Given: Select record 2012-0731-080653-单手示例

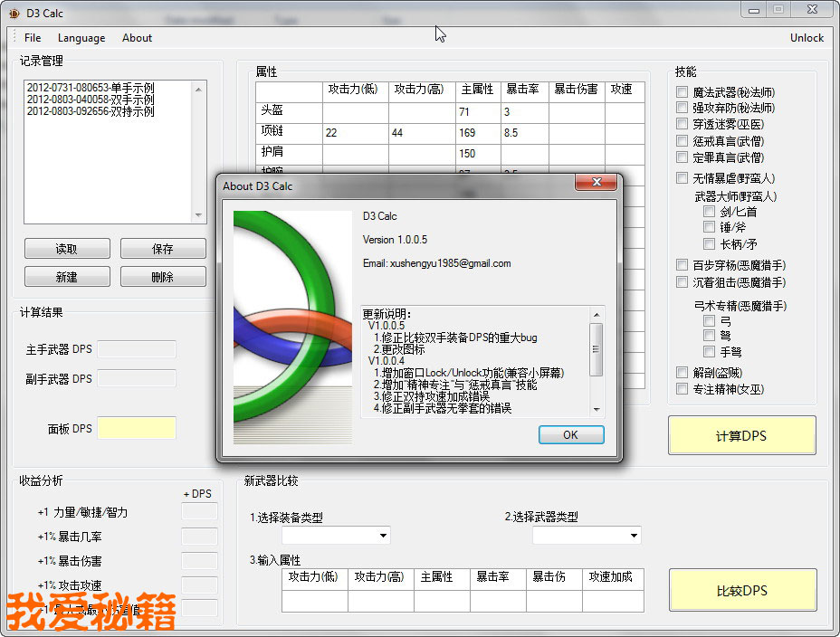Looking at the screenshot, I should 90,88.
